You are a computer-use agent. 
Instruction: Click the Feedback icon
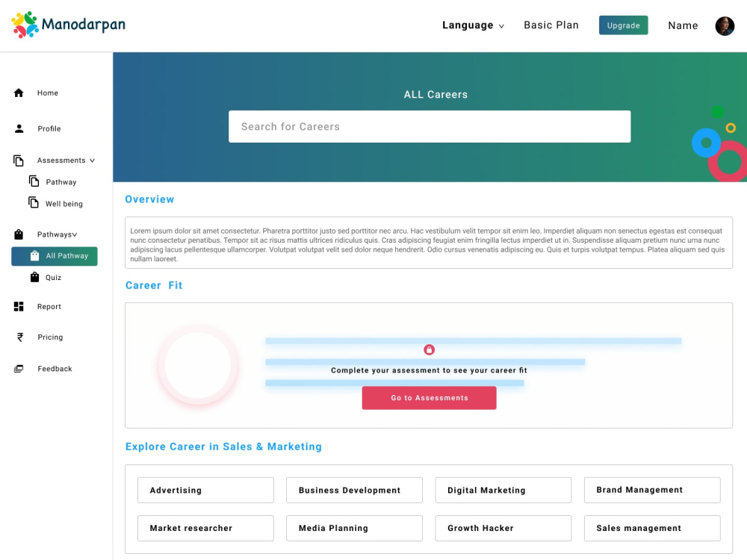[x=19, y=369]
